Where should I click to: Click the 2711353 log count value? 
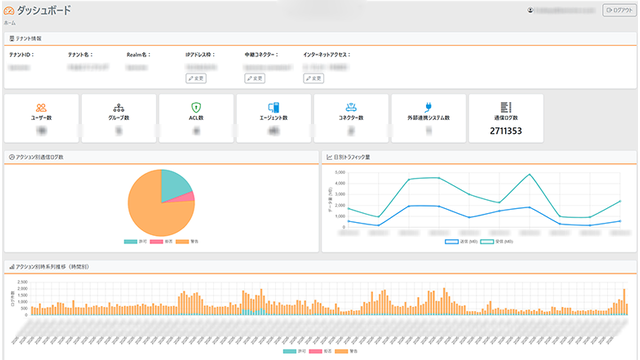506,131
